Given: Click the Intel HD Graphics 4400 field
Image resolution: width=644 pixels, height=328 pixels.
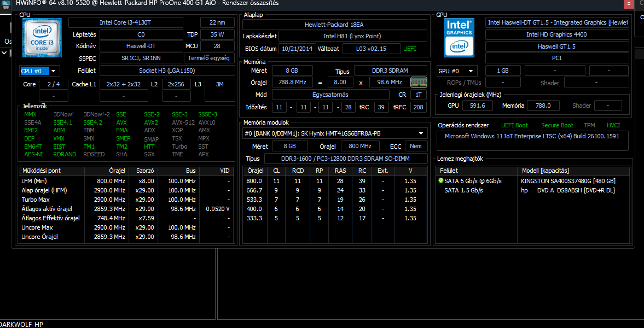Looking at the screenshot, I should coord(556,34).
